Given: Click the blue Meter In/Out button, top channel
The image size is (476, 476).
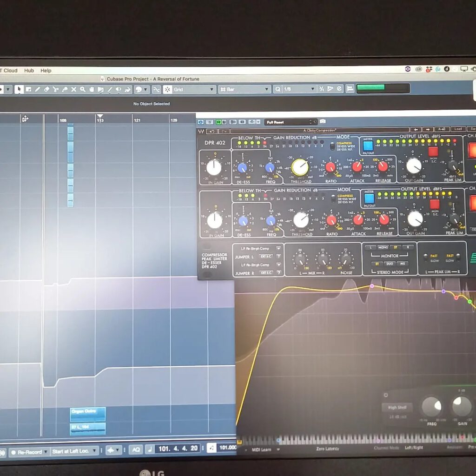Looking at the screenshot, I should (368, 145).
